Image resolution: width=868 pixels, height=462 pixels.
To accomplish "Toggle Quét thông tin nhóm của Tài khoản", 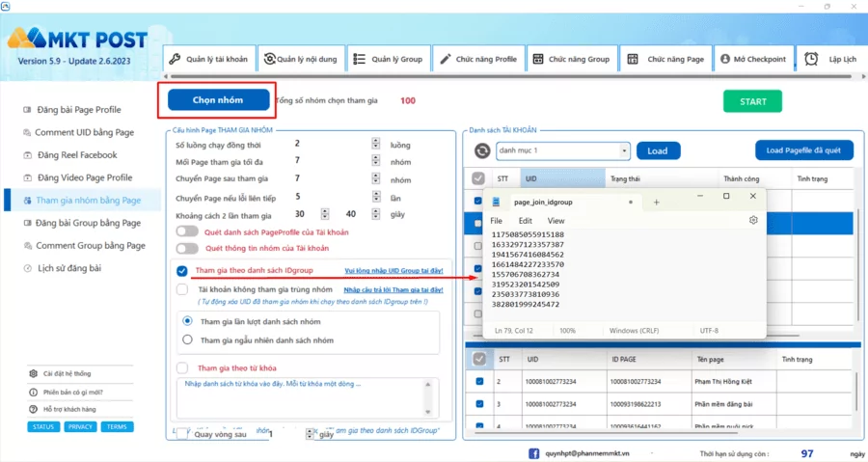I will pyautogui.click(x=187, y=248).
